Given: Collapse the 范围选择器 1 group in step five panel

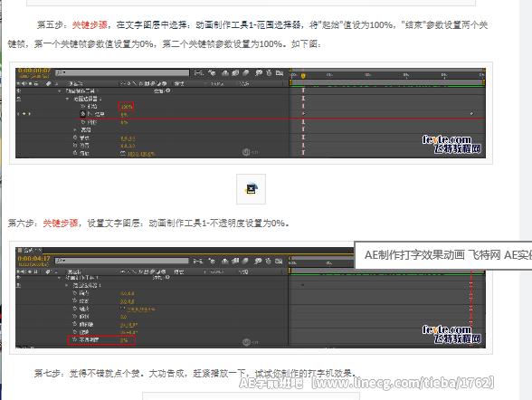Looking at the screenshot, I should pos(67,99).
